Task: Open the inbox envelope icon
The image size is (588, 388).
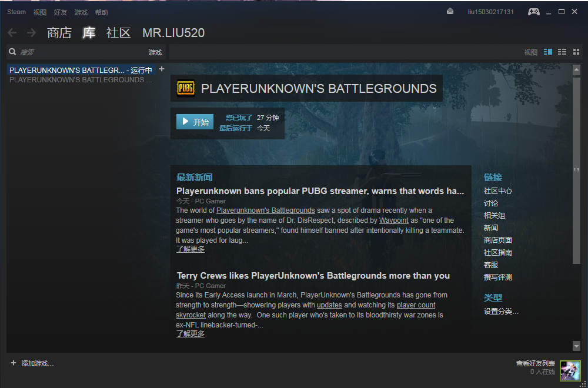Action: (450, 12)
